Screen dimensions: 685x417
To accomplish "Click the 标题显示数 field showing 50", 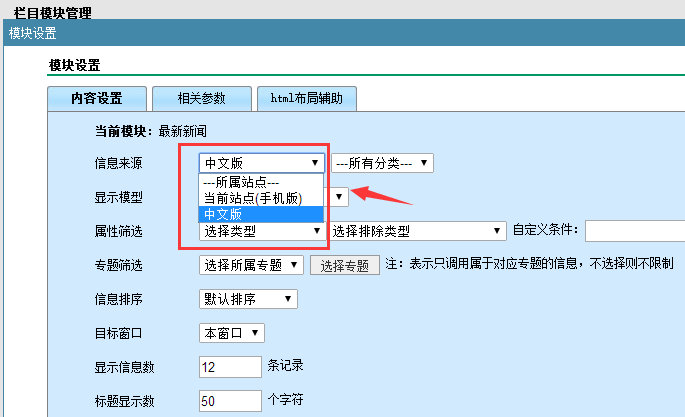I will click(230, 401).
